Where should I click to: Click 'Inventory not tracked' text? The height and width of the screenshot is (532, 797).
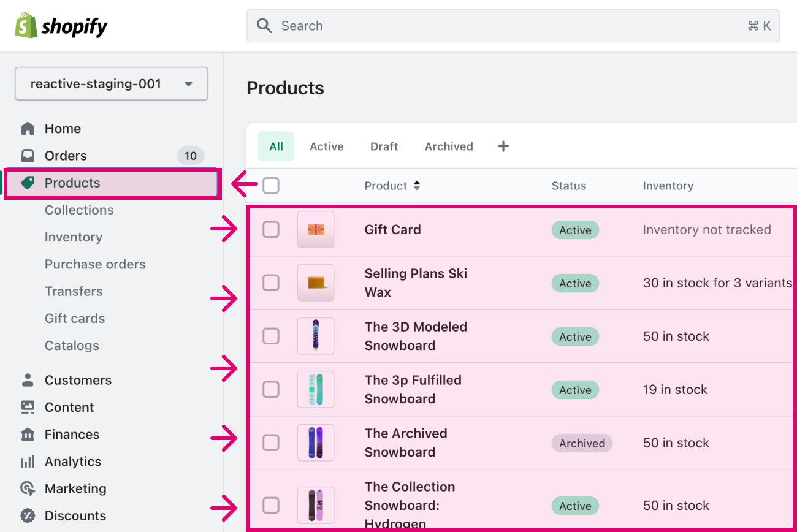[x=707, y=230]
